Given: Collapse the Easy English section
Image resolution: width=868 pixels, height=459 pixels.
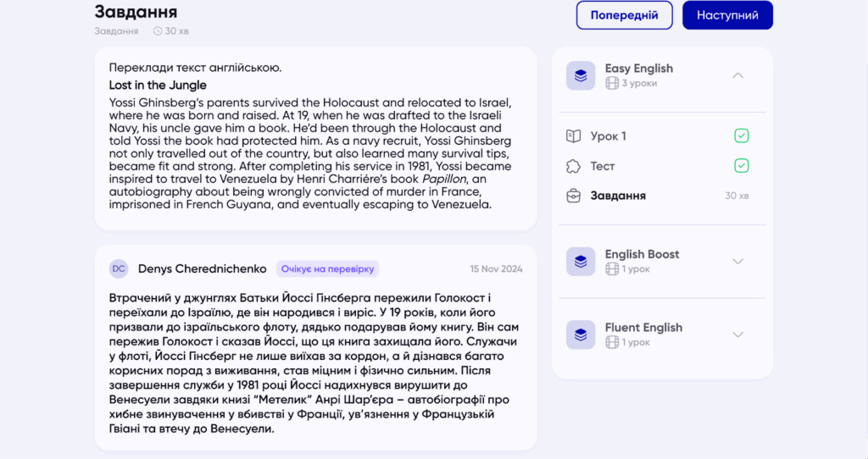Looking at the screenshot, I should tap(737, 75).
